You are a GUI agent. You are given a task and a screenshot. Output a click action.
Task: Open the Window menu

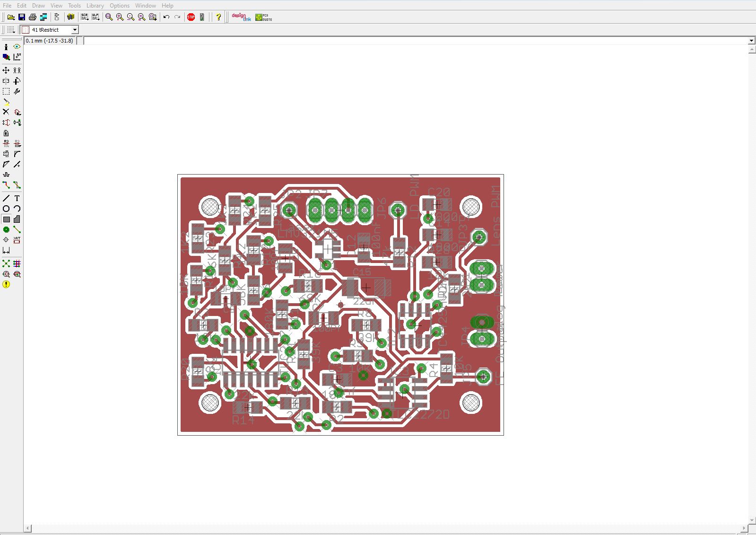tap(146, 6)
